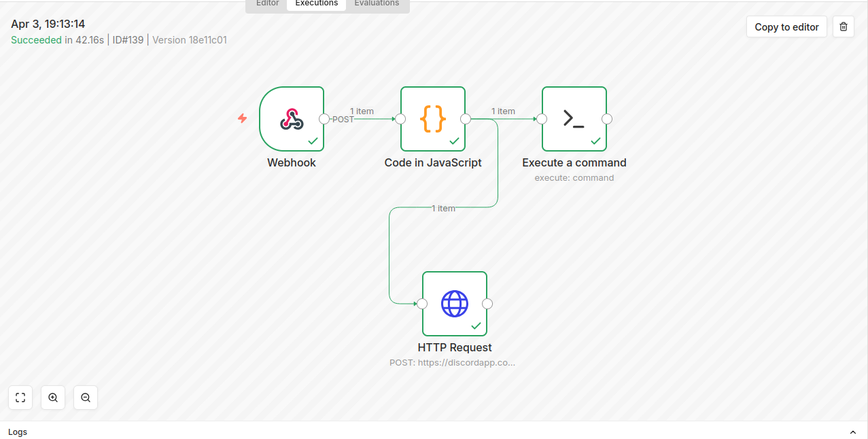
Task: Click the zoom out magnifier icon
Action: pyautogui.click(x=86, y=398)
